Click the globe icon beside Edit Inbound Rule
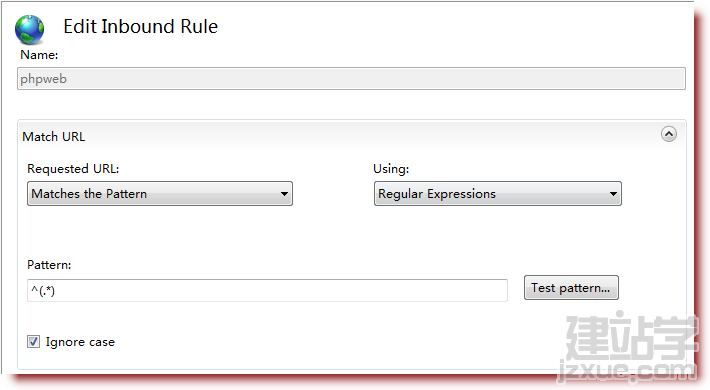The width and height of the screenshot is (710, 390). coord(29,30)
